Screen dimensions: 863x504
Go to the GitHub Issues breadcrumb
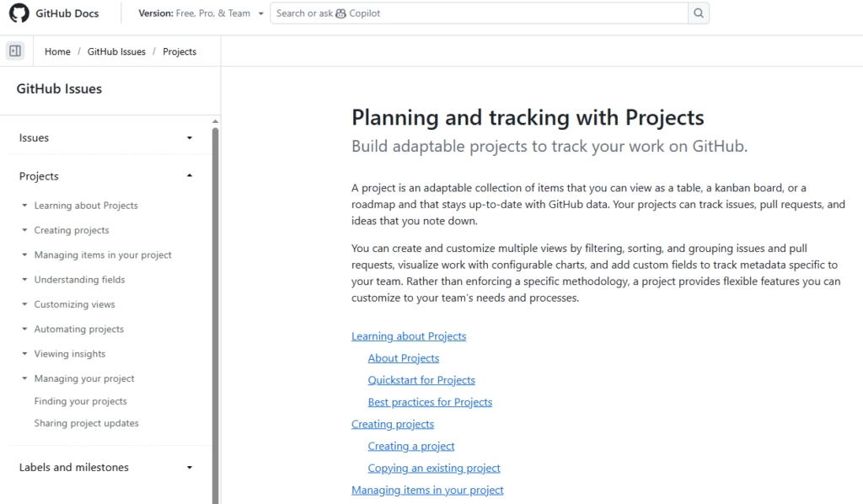(116, 51)
